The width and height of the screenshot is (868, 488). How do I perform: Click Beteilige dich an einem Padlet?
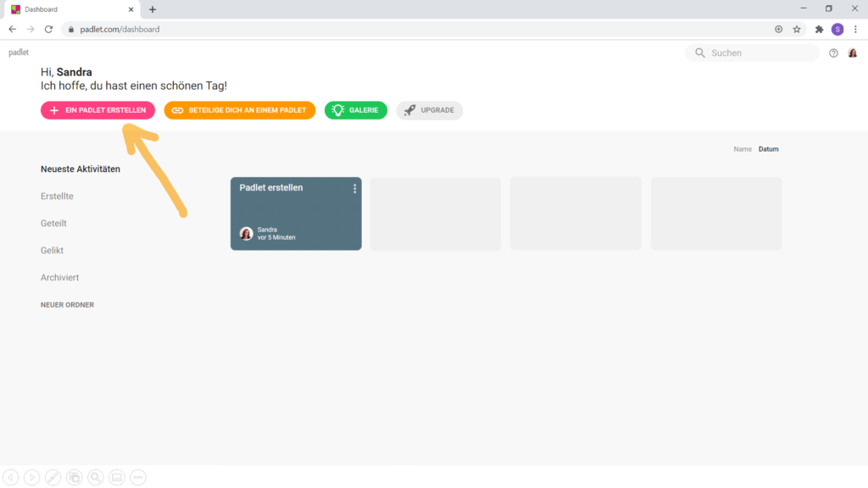240,110
